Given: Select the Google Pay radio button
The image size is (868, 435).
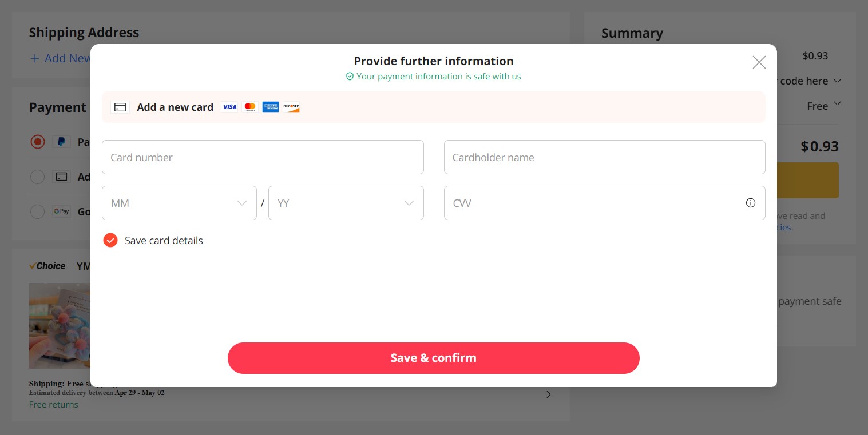Looking at the screenshot, I should (x=38, y=211).
